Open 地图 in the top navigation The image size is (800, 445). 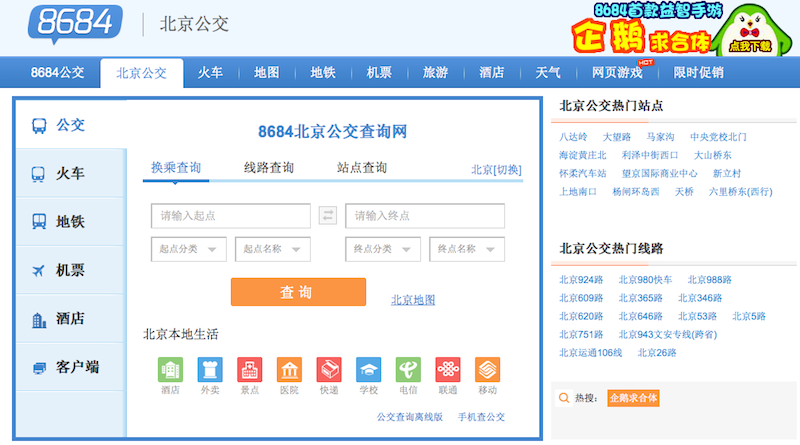tap(266, 72)
